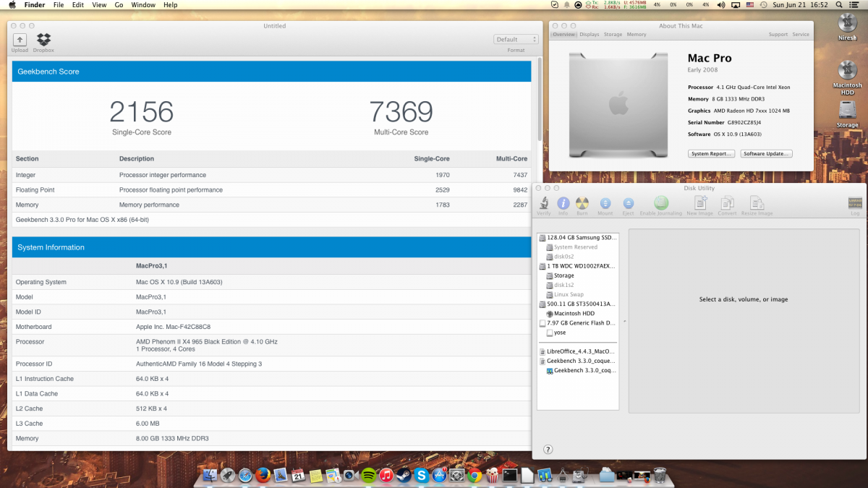The height and width of the screenshot is (488, 868).
Task: Click the Upload icon in Geekbench toolbar
Action: 20,40
